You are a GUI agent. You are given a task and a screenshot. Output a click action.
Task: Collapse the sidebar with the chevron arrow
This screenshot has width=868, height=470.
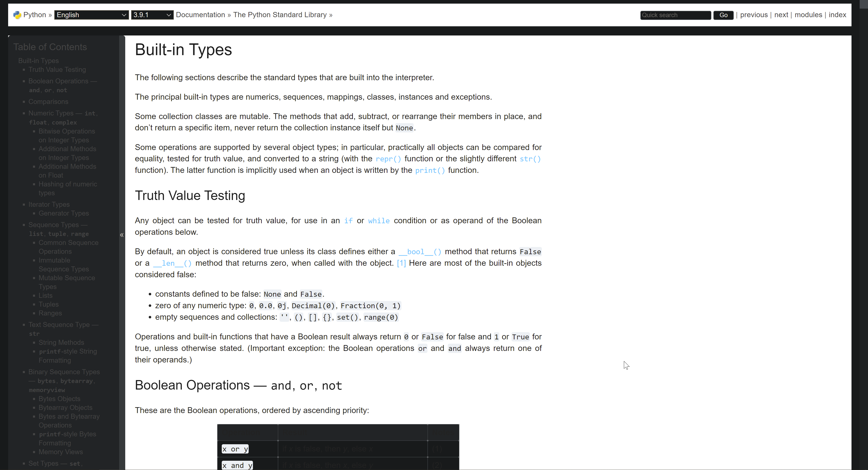(121, 235)
